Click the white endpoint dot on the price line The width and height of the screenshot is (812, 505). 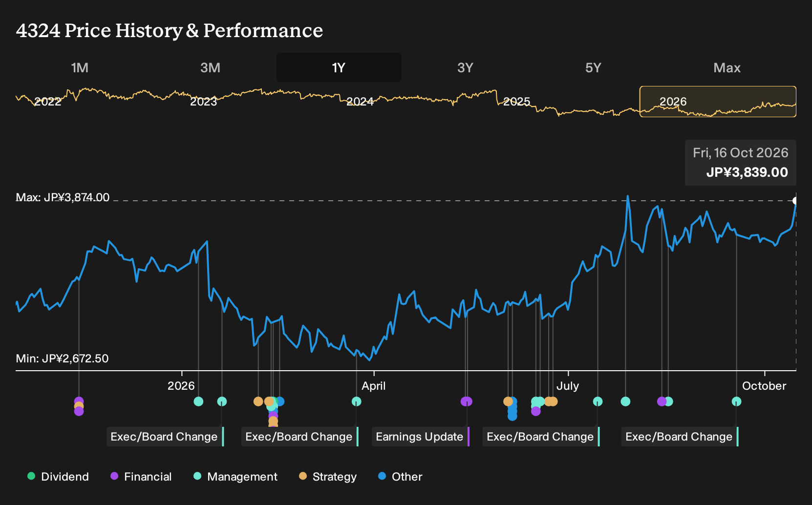(795, 201)
